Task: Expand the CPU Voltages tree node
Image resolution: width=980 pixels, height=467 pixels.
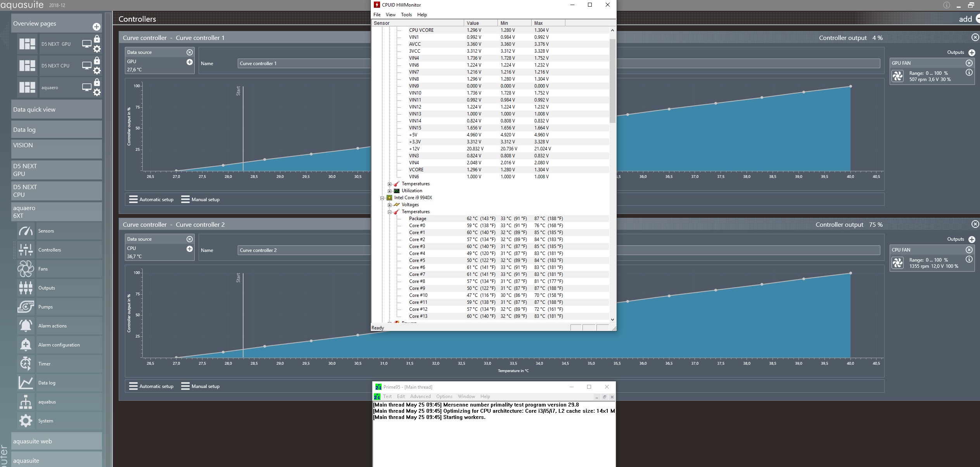Action: point(389,205)
